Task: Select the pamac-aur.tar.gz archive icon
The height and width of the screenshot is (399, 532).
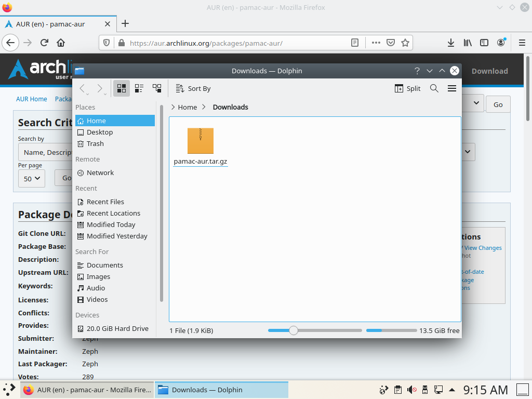Action: [x=201, y=141]
